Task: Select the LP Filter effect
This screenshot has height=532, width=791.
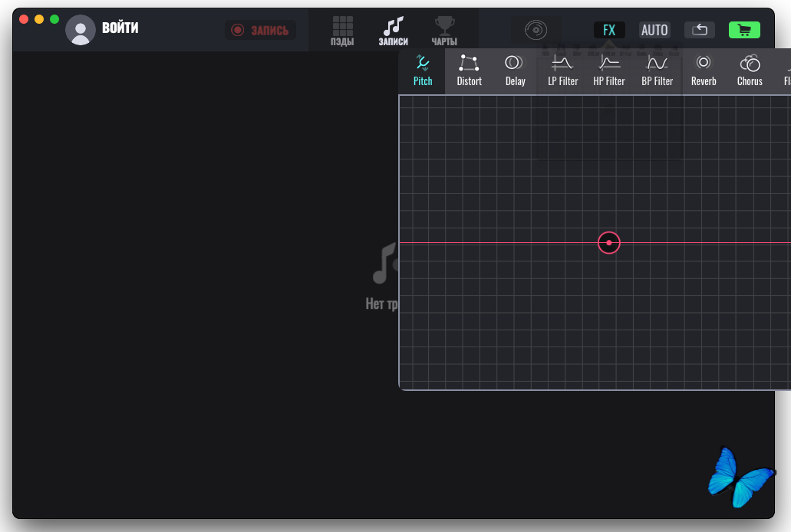Action: 562,71
